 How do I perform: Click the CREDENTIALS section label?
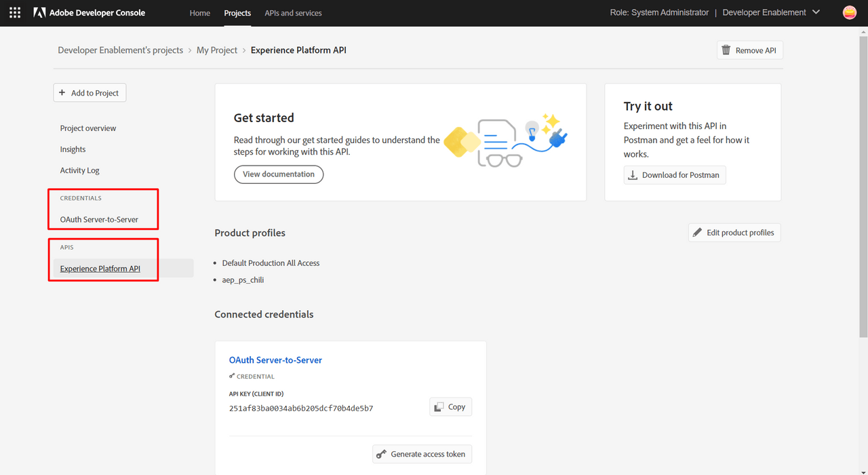pos(81,198)
